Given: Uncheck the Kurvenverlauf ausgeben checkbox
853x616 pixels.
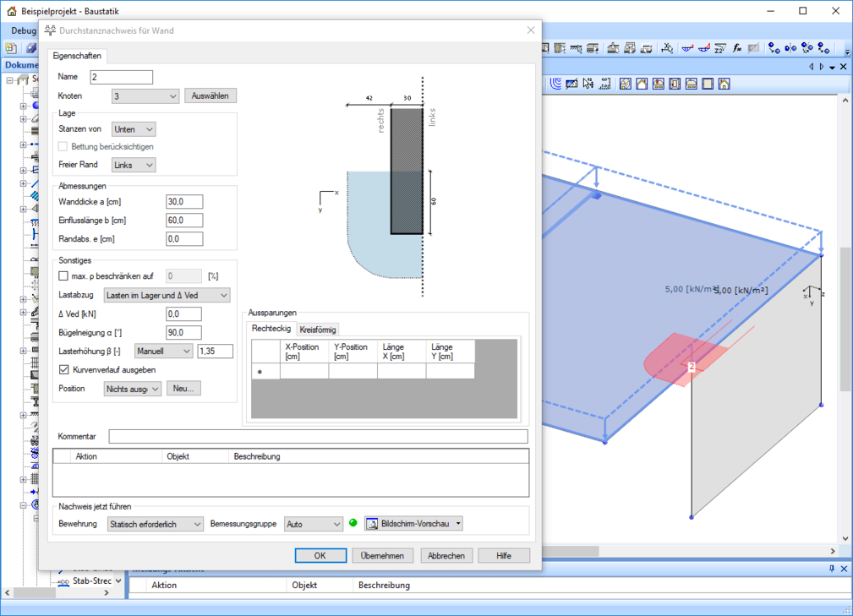Looking at the screenshot, I should [x=63, y=370].
